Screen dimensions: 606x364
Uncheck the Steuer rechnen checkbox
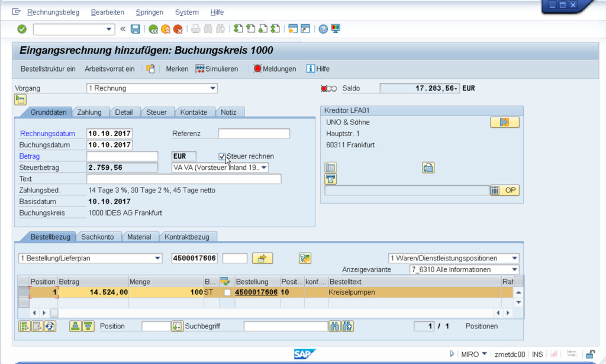pyautogui.click(x=223, y=156)
